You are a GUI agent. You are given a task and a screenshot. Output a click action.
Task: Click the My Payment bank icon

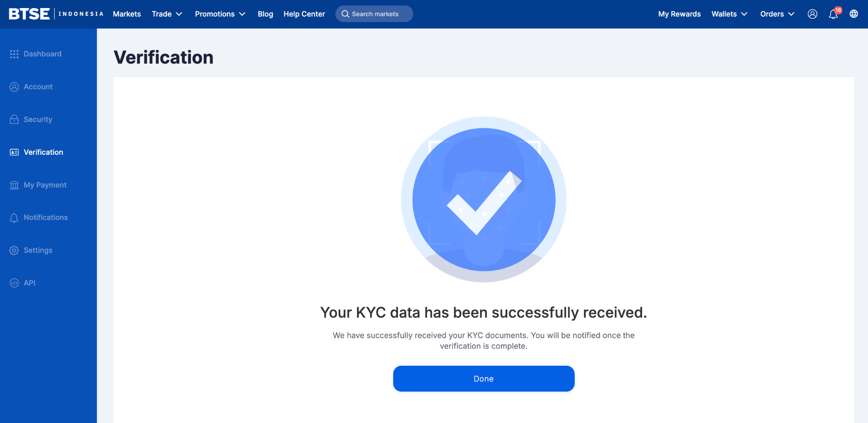point(14,185)
